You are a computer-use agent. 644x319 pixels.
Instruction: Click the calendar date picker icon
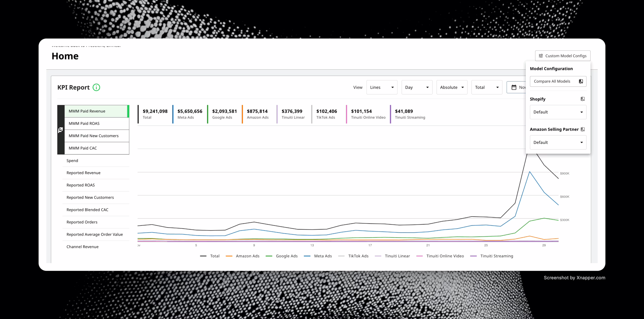click(x=514, y=87)
